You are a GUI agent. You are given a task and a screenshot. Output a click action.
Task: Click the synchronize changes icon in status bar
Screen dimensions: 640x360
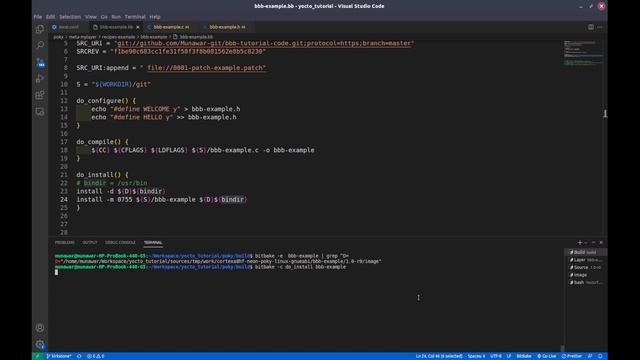79,356
